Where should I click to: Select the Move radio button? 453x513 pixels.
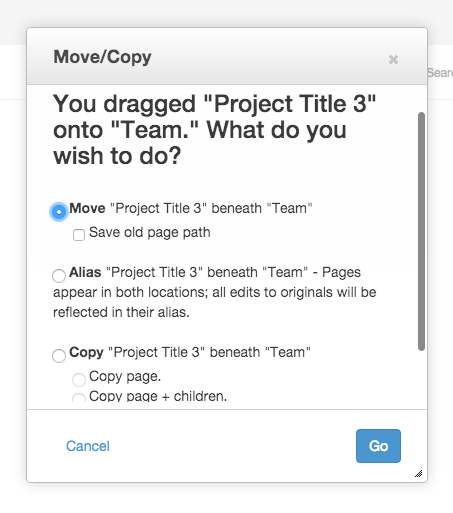tap(59, 212)
